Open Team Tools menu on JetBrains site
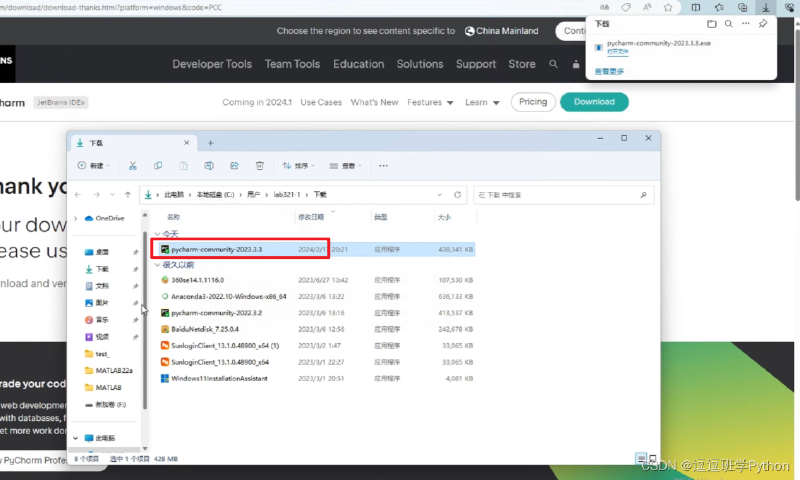The image size is (800, 480). tap(292, 64)
